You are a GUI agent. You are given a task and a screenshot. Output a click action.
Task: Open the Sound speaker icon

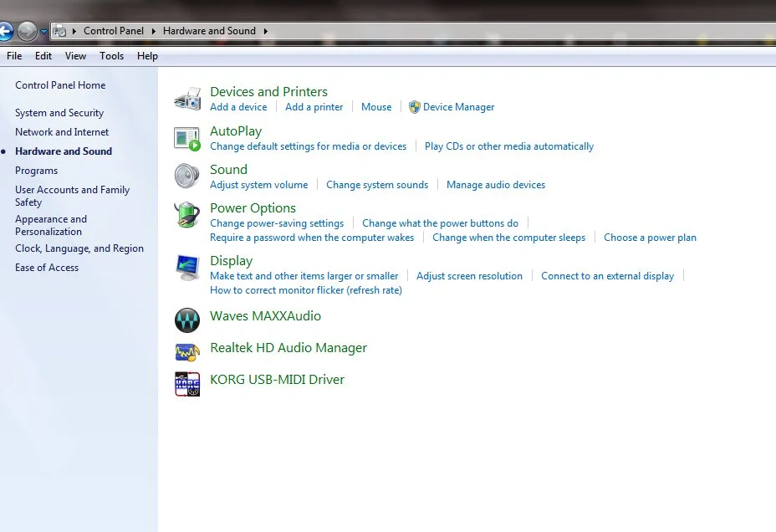coord(187,176)
